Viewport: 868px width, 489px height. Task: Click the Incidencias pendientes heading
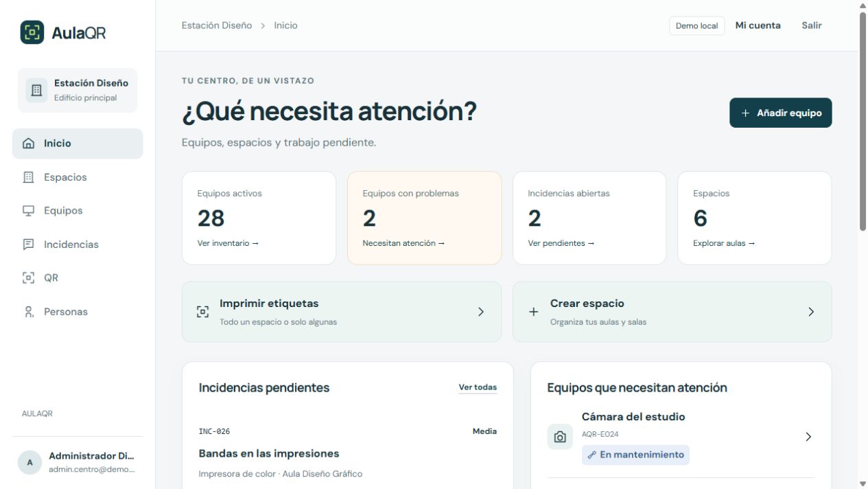pos(264,387)
